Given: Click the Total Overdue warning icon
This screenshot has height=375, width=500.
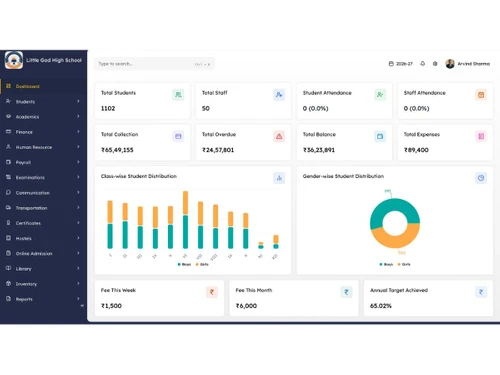Looking at the screenshot, I should tap(279, 136).
